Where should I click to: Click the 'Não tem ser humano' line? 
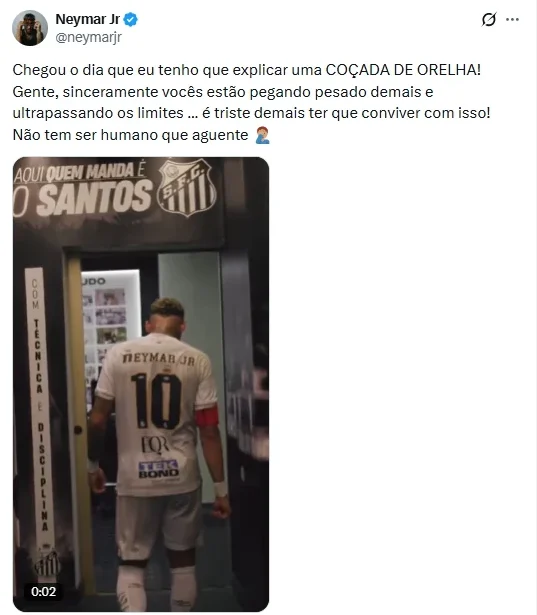pyautogui.click(x=130, y=135)
